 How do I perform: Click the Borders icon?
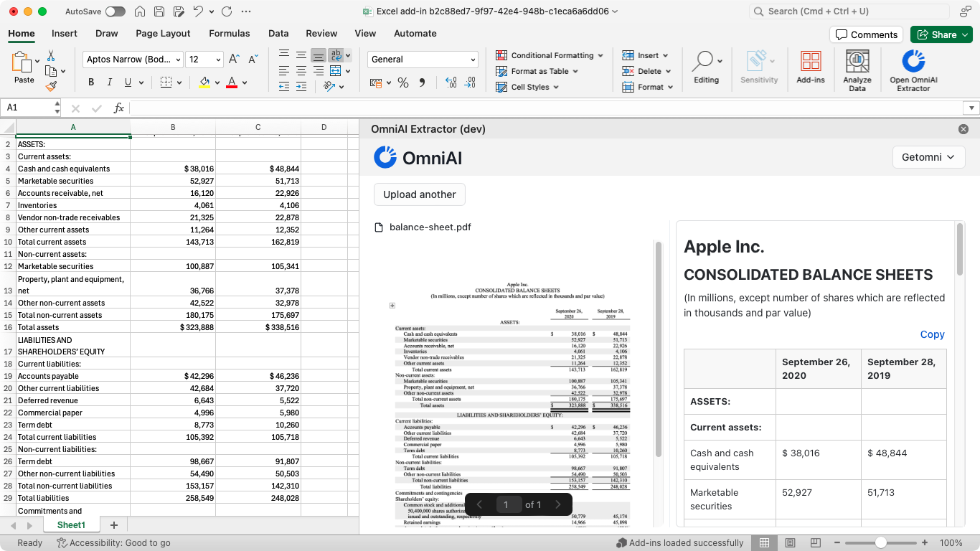pos(166,83)
